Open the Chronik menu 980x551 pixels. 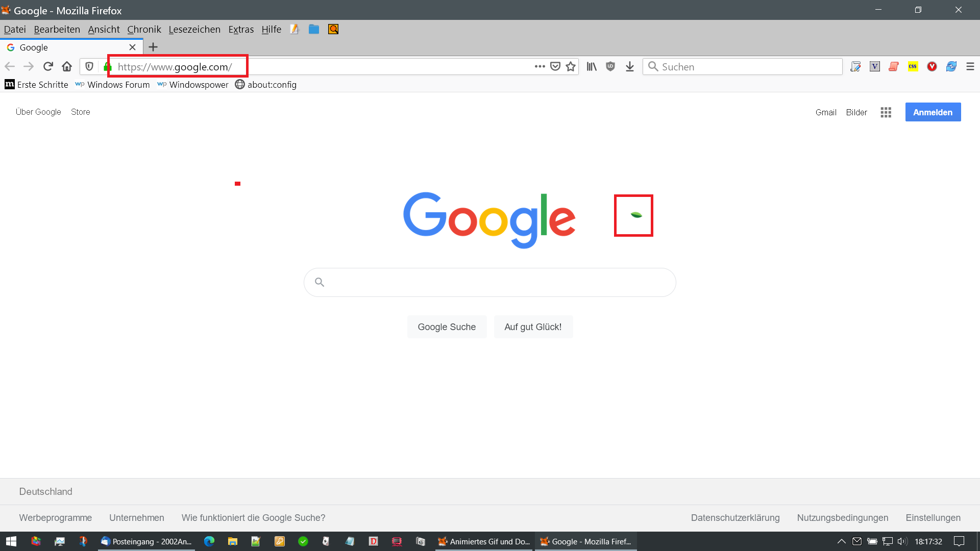[x=144, y=29]
